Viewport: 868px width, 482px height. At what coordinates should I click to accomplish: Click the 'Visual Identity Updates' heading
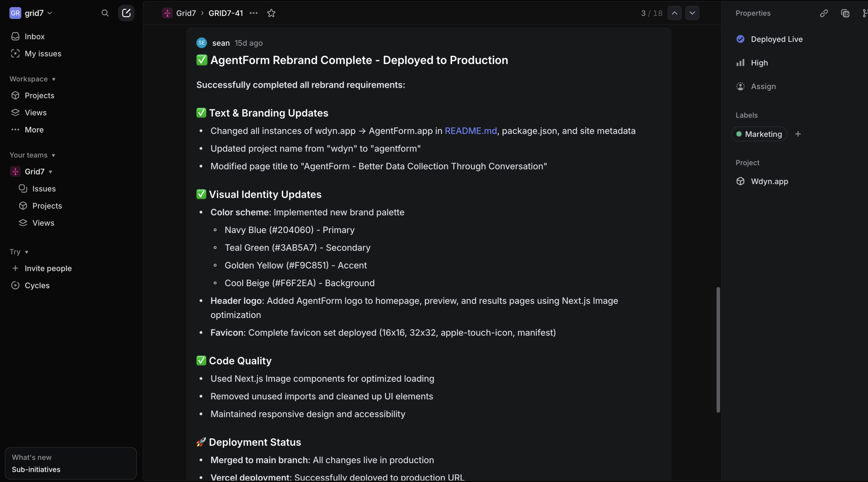(265, 194)
